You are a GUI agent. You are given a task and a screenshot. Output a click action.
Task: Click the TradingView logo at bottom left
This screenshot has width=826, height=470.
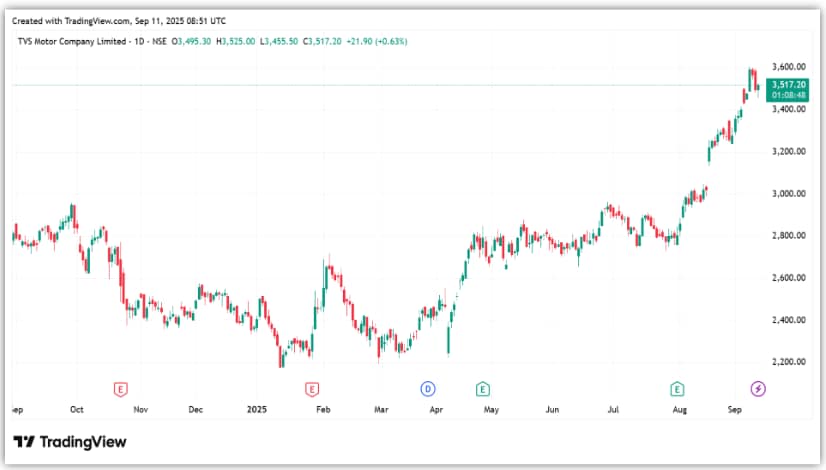70,442
